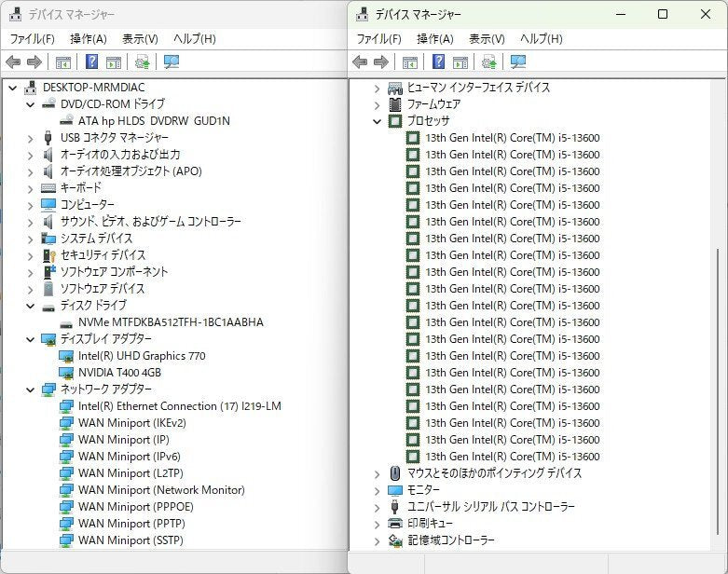Open ファイル(F) menu in left window

tap(32, 38)
